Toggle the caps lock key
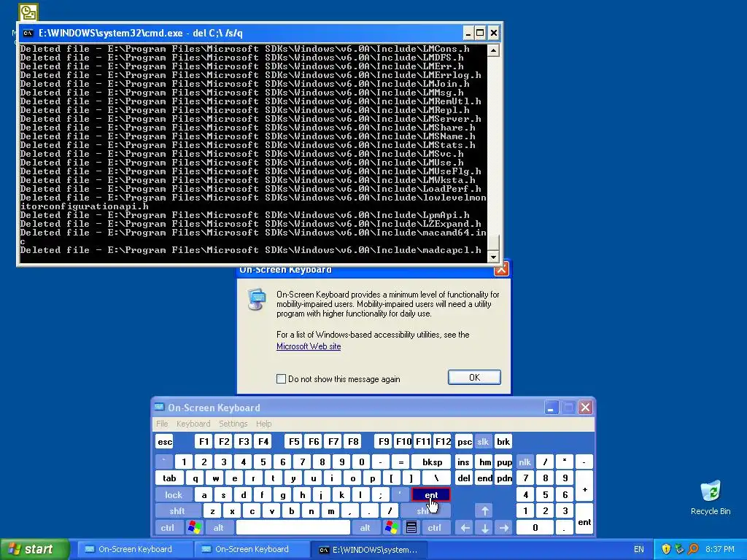The width and height of the screenshot is (747, 560). (x=174, y=495)
